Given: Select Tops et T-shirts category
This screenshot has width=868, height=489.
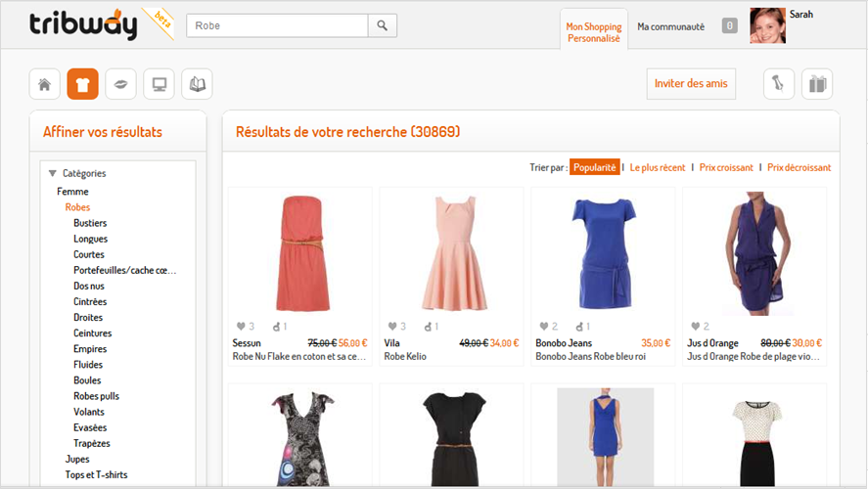Looking at the screenshot, I should pos(96,474).
